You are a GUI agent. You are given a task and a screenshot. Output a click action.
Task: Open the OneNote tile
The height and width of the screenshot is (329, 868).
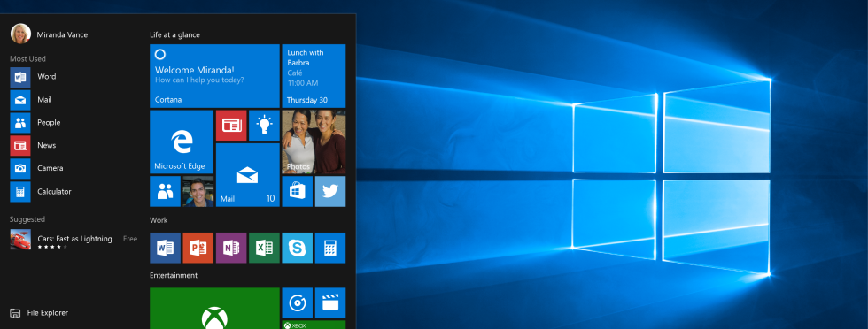point(231,248)
